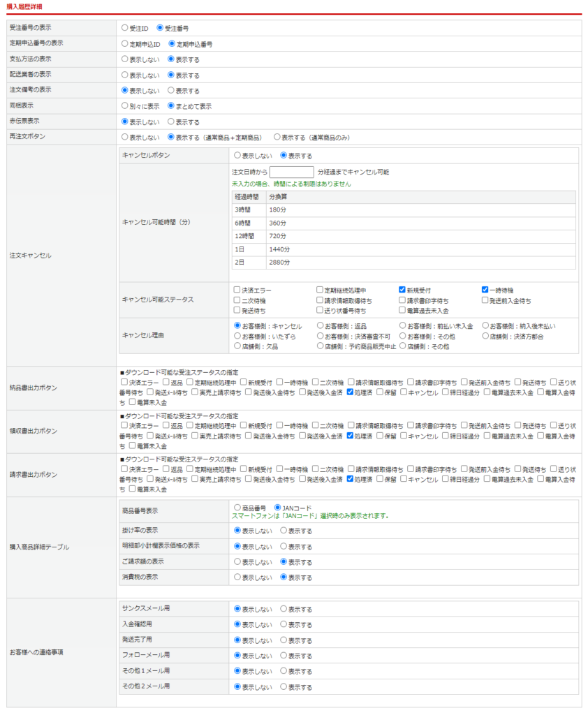Click the キャンセル可能時間 minutes input field
The image size is (588, 715).
tap(291, 172)
